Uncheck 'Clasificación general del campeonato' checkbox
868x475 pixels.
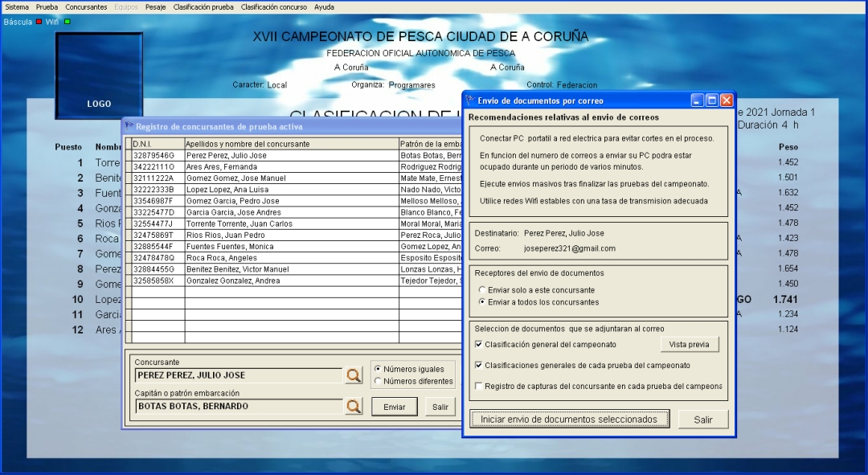pos(479,345)
